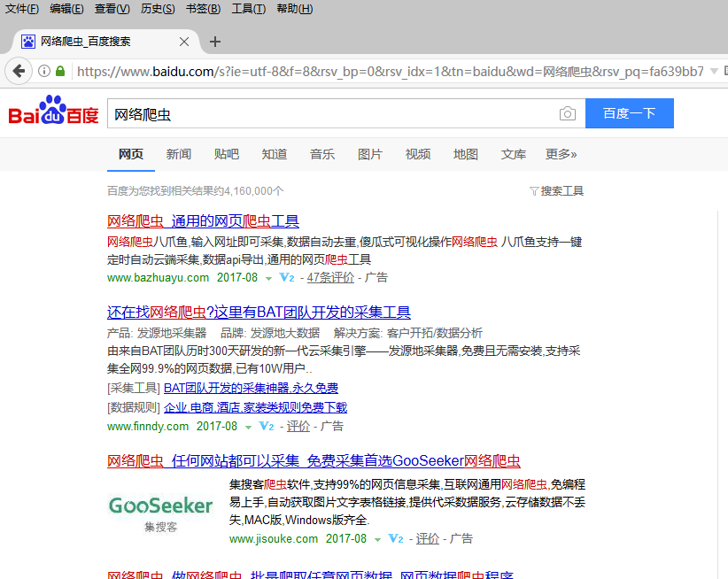Click the Baidu logo

pos(53,111)
